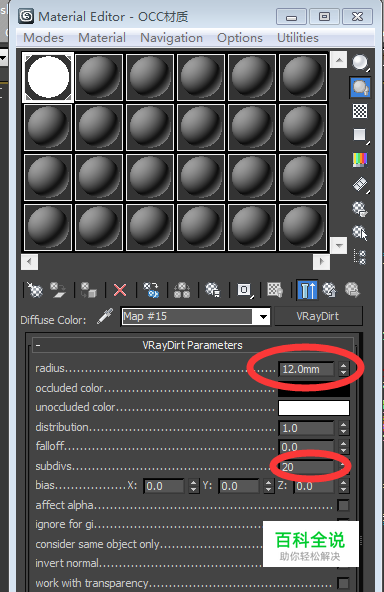The width and height of the screenshot is (384, 592).
Task: Pick material with the eyedropper icon
Action: tap(105, 316)
